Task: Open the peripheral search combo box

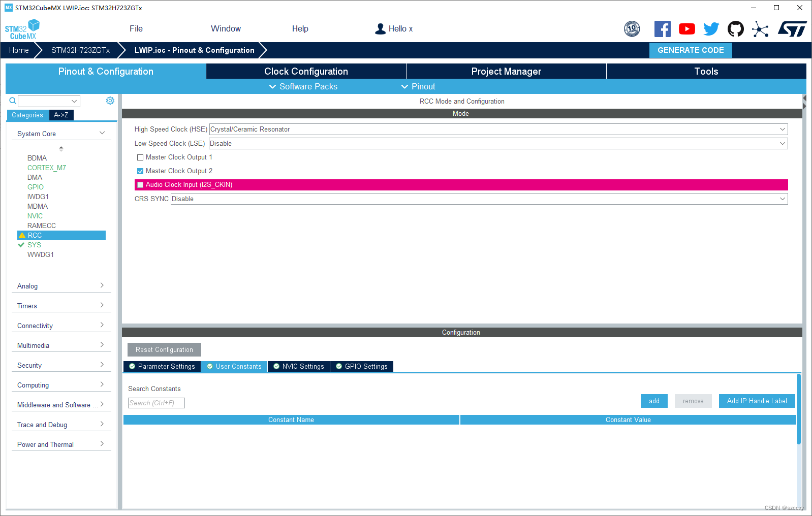Action: tap(49, 101)
